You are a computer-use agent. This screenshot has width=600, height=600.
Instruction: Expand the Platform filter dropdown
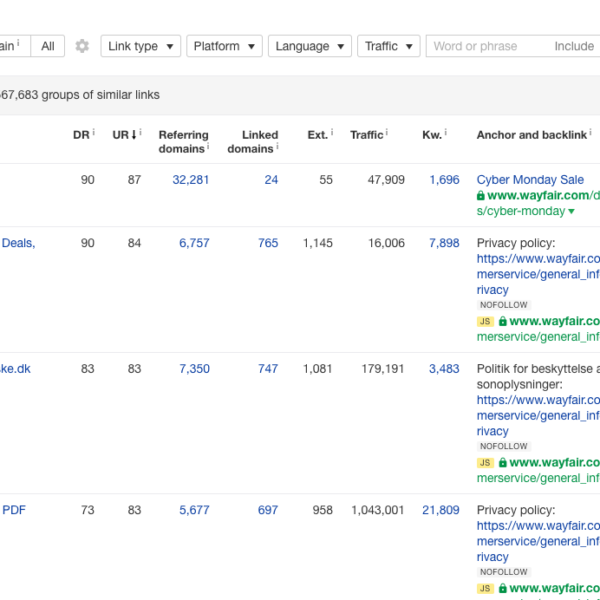(224, 46)
